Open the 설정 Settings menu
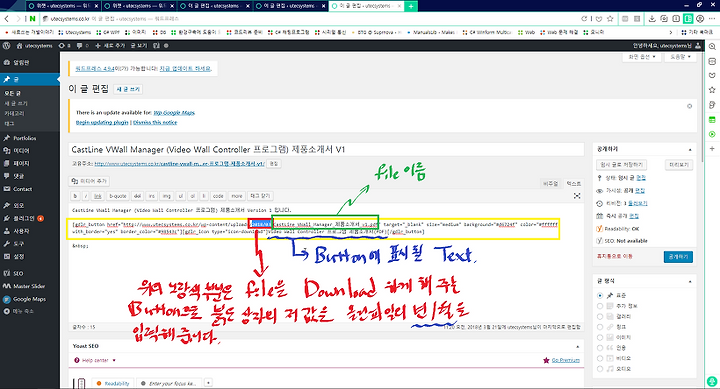This screenshot has width=720, height=389. [18, 257]
